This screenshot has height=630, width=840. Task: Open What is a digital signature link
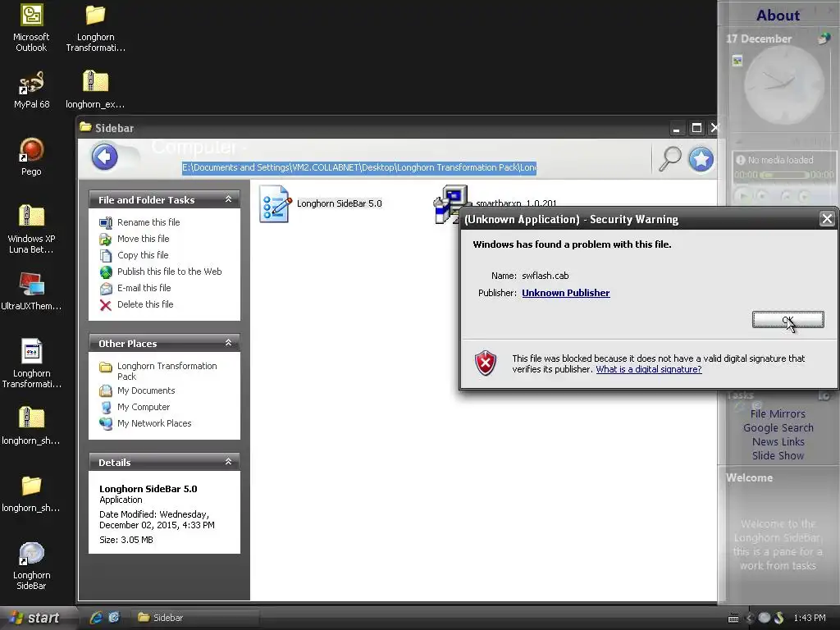point(649,369)
